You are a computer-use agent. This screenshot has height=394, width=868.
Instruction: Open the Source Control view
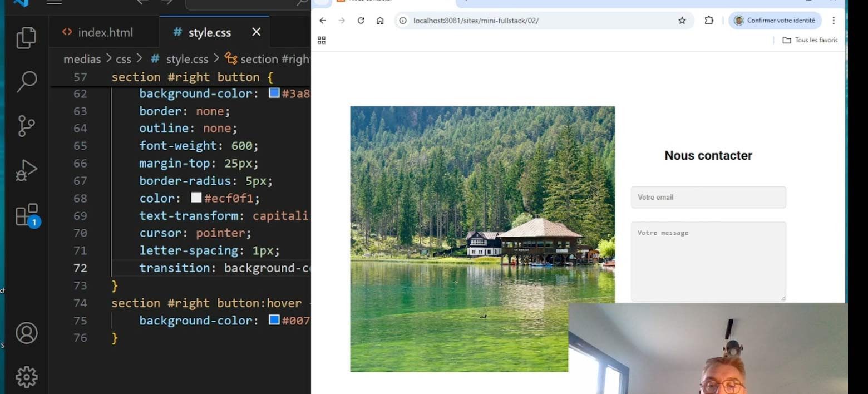pyautogui.click(x=26, y=126)
